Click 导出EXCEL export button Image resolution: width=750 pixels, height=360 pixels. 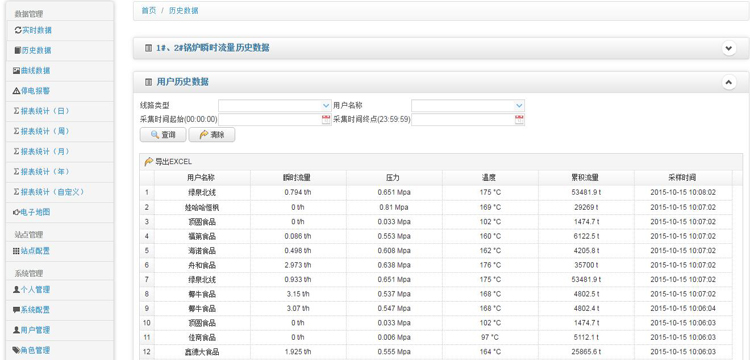168,162
